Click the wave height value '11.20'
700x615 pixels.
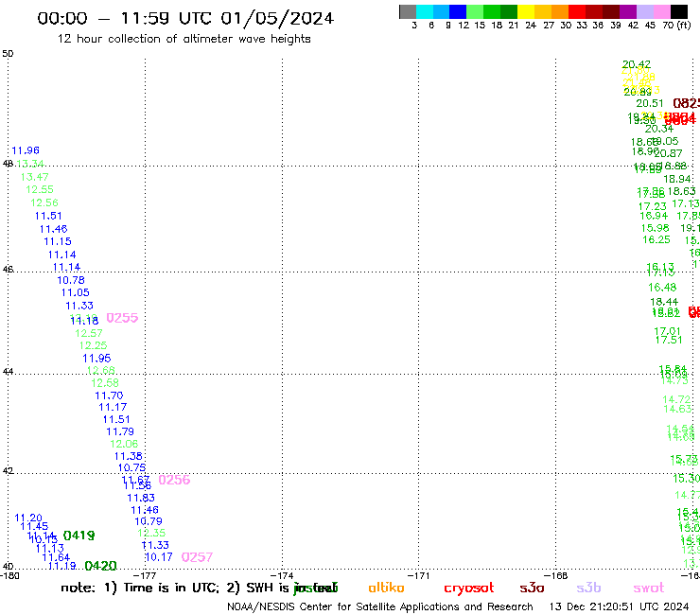coord(28,518)
